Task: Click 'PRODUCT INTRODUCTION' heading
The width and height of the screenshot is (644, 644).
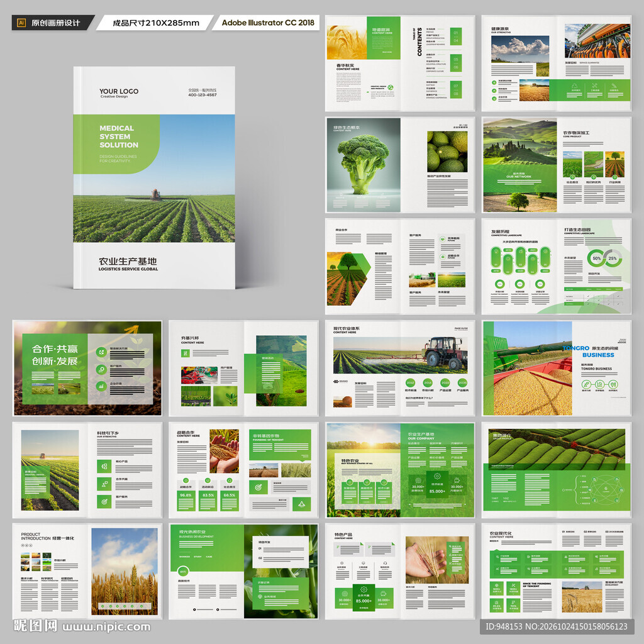Action: (x=36, y=536)
